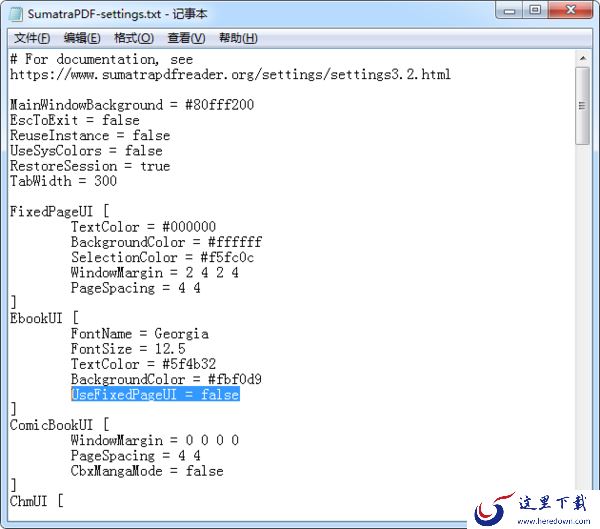This screenshot has width=600, height=529.
Task: Click the MainWindowBackground = #80fff200 line
Action: tap(132, 105)
